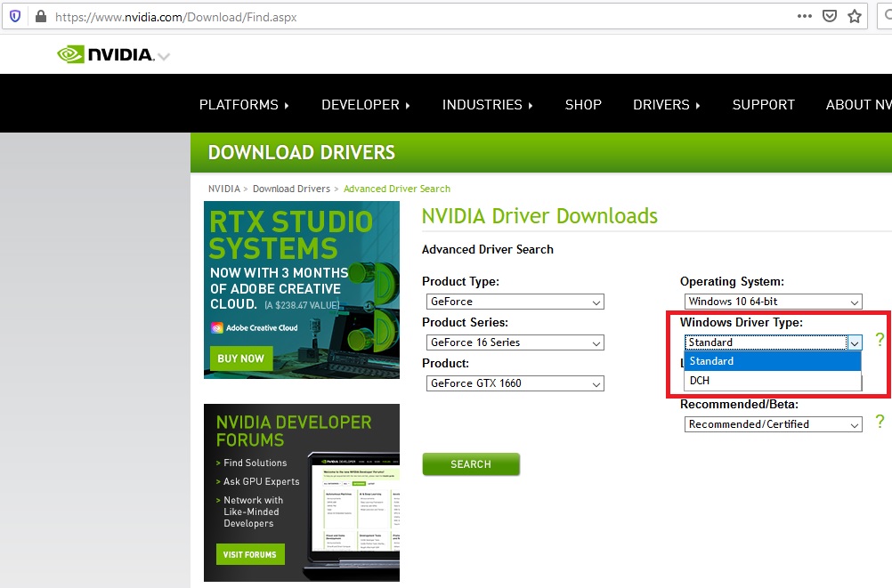The width and height of the screenshot is (892, 588).
Task: Open the Recommended/Certified dropdown
Action: pos(773,424)
